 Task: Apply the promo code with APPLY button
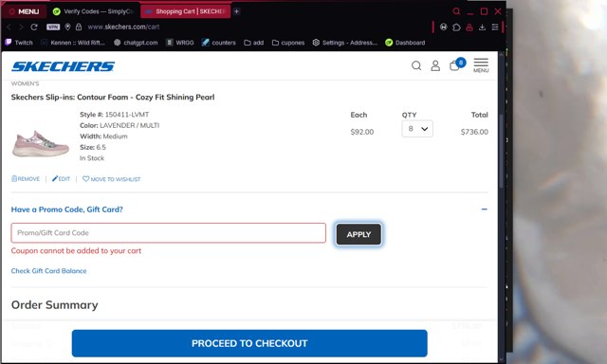(359, 234)
